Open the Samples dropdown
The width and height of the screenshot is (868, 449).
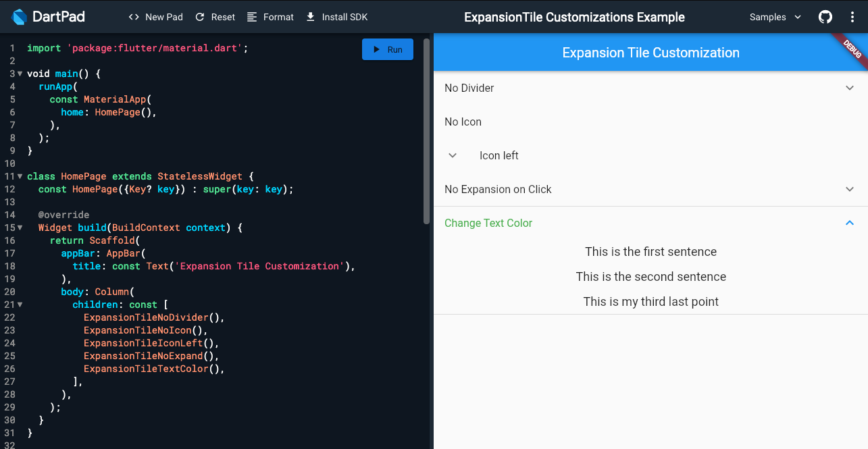[x=774, y=16]
